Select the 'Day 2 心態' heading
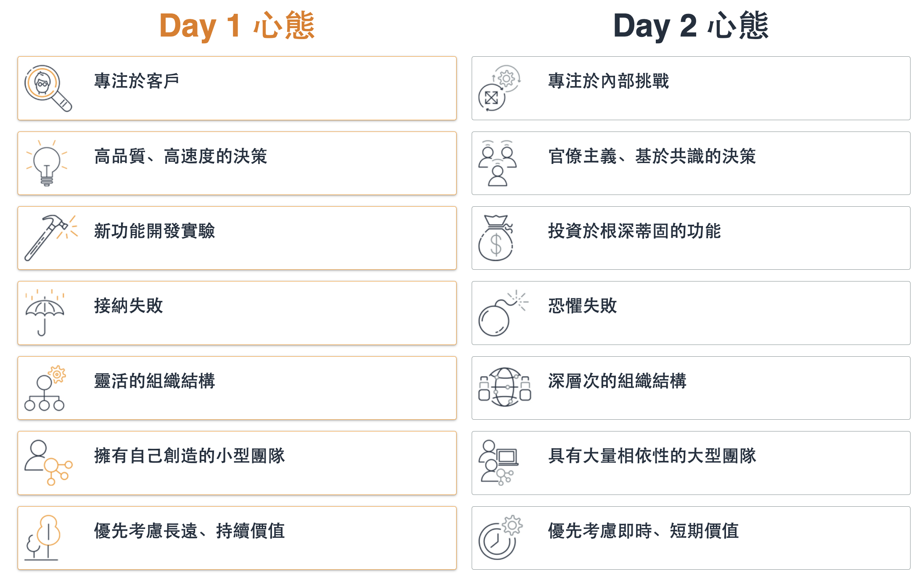Viewport: 924px width, 584px height. [x=691, y=26]
